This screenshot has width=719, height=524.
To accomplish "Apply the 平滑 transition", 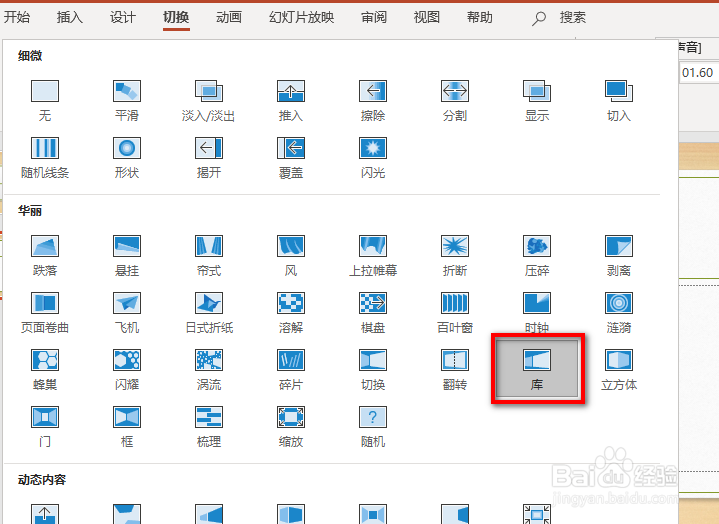I will [x=127, y=101].
